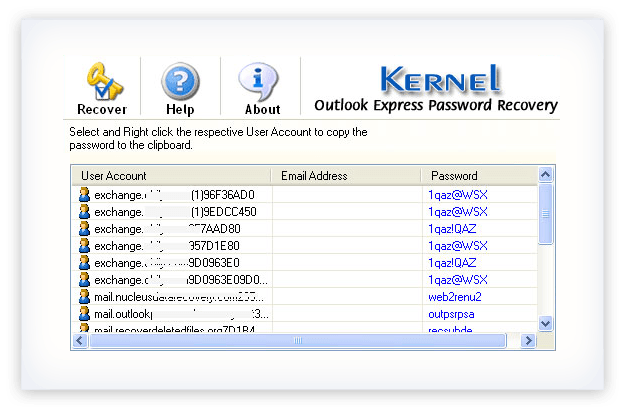The height and width of the screenshot is (409, 624).
Task: Select password 1qaz!QAZ in the 7AAD80 row
Action: (x=452, y=229)
